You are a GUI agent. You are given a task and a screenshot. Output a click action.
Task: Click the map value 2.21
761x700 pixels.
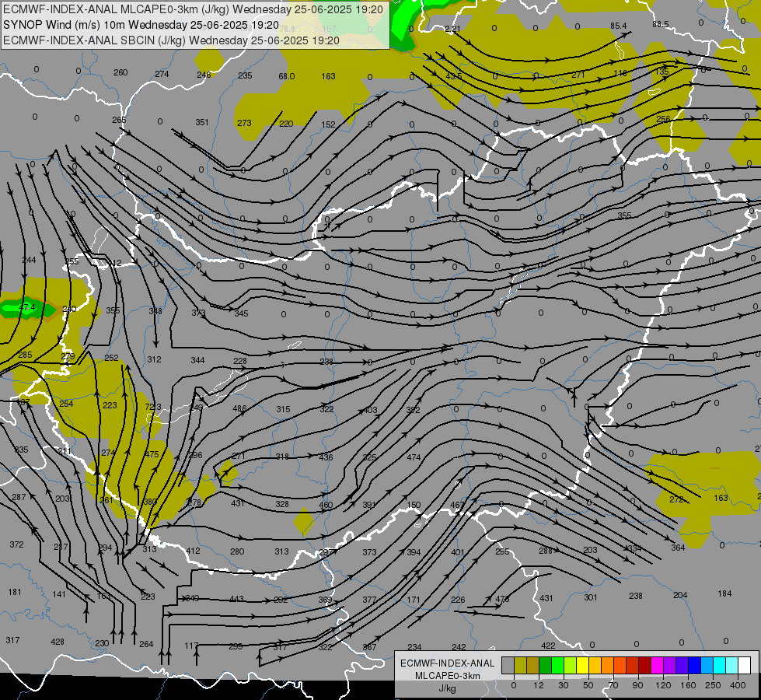pos(452,29)
